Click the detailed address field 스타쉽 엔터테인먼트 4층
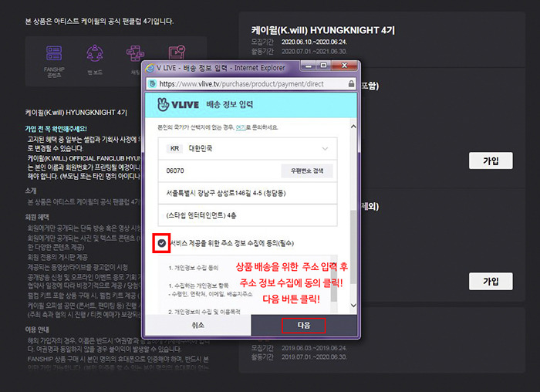 (248, 215)
